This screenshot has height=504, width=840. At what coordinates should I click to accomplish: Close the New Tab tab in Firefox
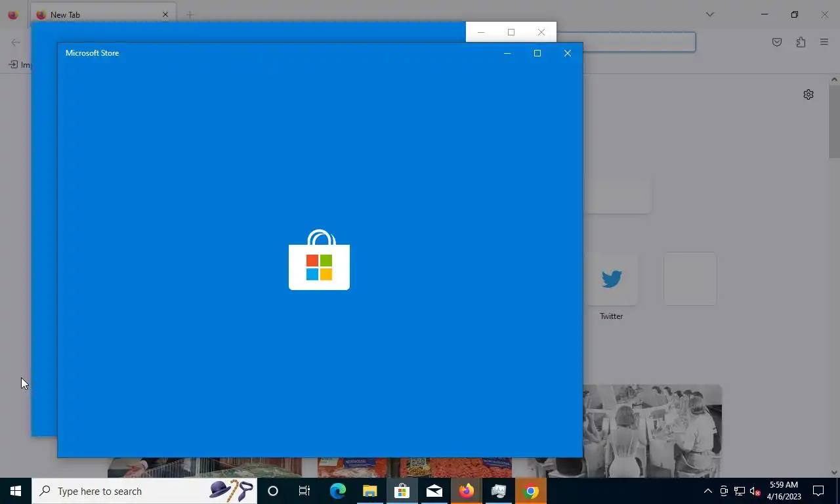tap(165, 14)
